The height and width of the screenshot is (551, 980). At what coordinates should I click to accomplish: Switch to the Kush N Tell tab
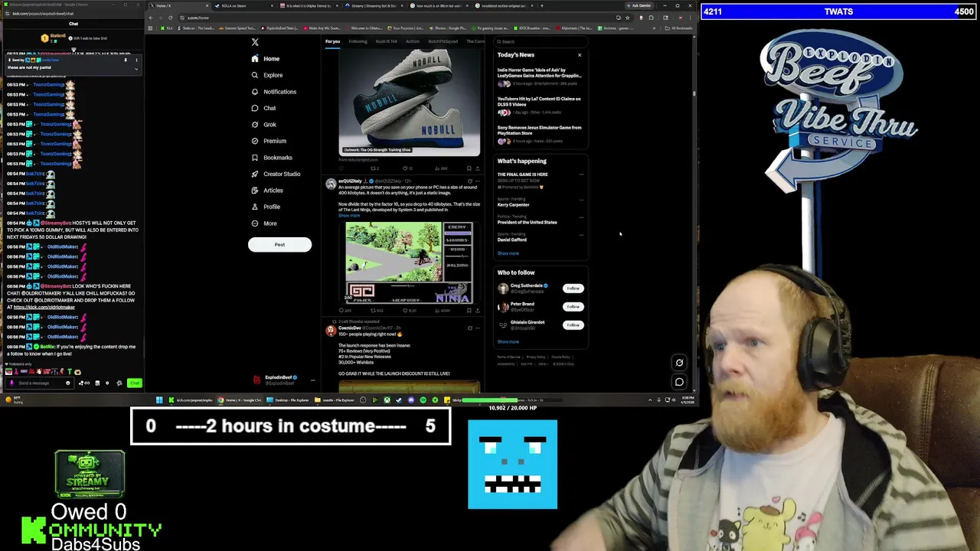(x=386, y=41)
